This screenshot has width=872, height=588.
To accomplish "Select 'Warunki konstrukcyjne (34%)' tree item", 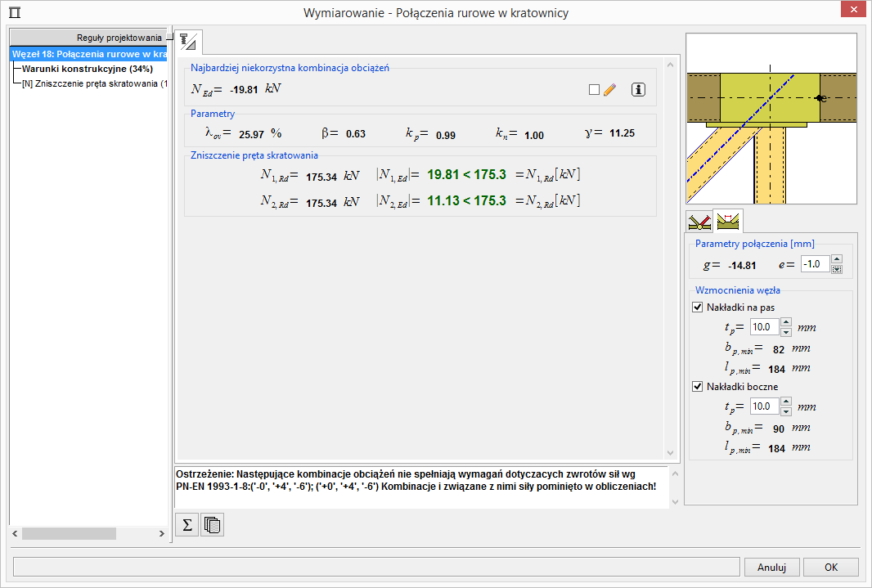I will click(88, 69).
